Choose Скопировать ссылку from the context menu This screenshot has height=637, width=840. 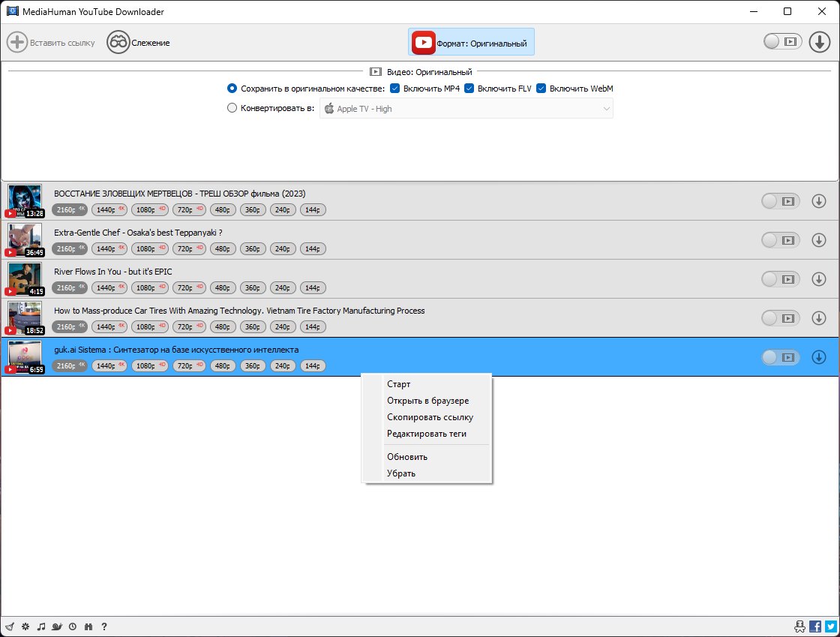pyautogui.click(x=430, y=417)
